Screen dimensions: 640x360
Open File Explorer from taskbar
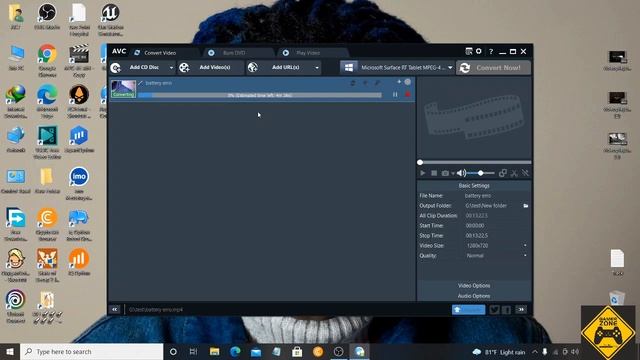[x=214, y=351]
